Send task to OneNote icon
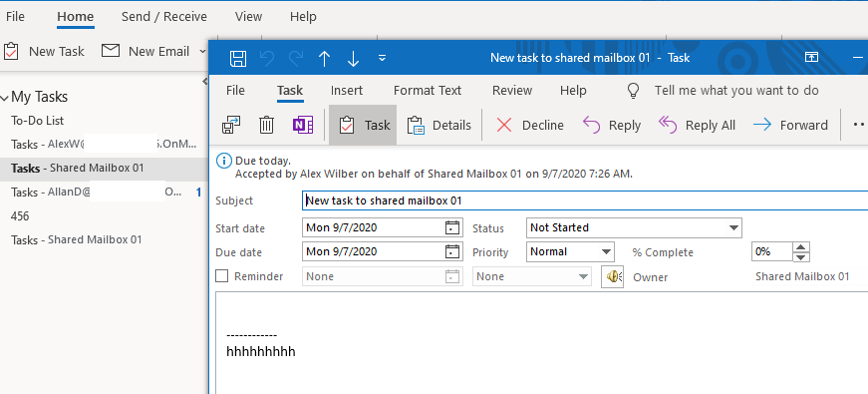 click(x=302, y=126)
